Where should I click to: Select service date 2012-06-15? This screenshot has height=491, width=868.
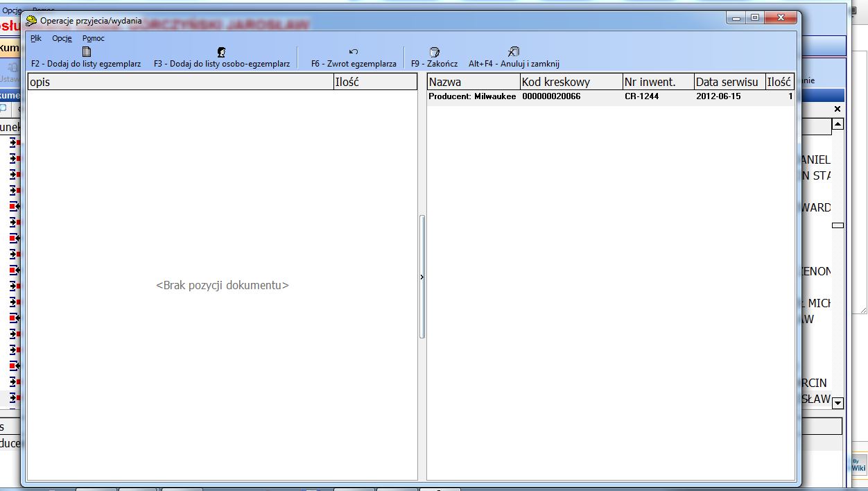pos(730,97)
